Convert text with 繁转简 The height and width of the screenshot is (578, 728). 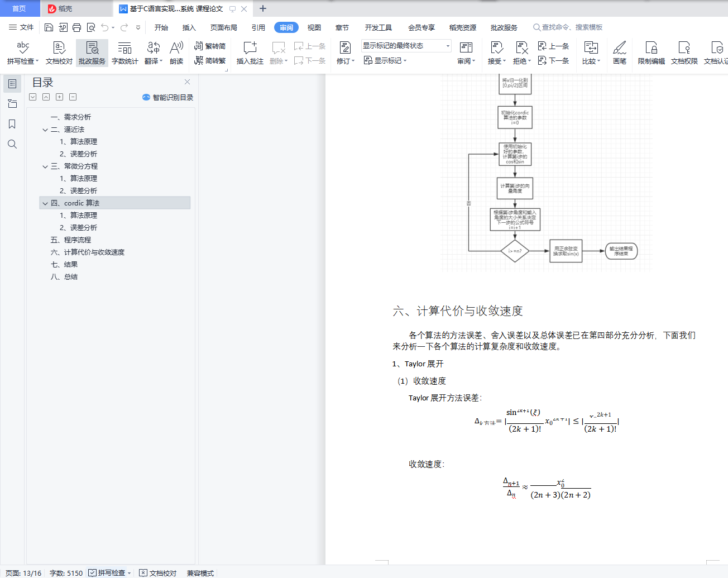click(x=210, y=46)
